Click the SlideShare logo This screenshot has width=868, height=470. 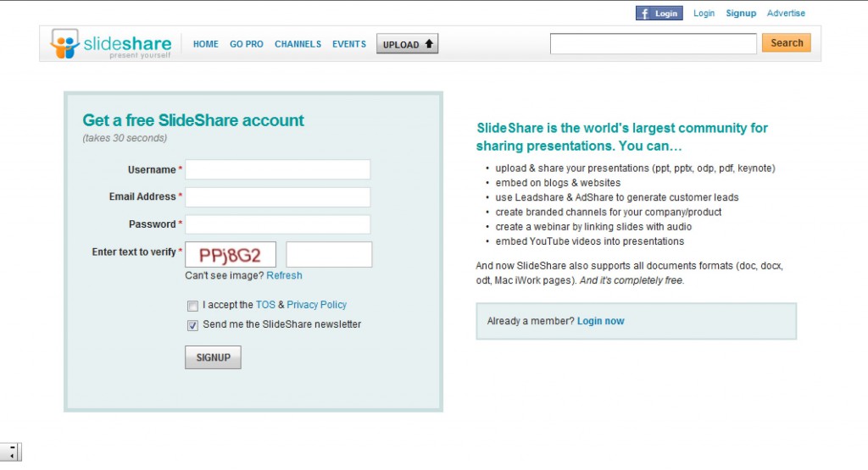111,44
